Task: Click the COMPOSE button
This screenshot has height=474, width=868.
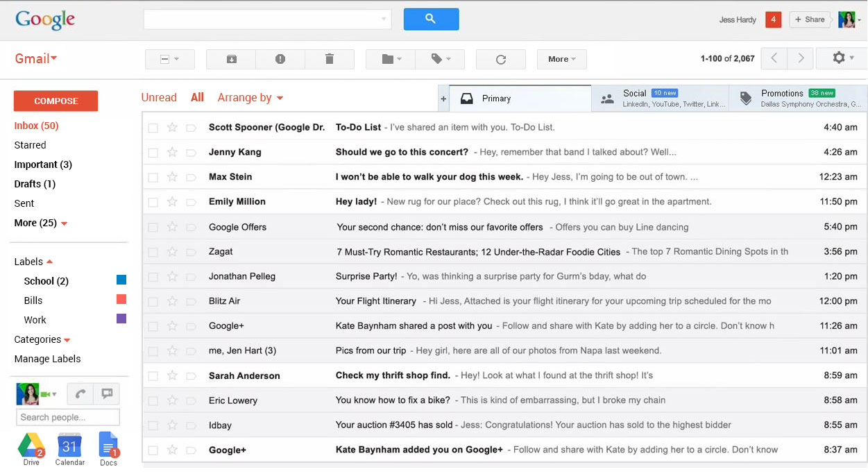Action: click(x=56, y=101)
